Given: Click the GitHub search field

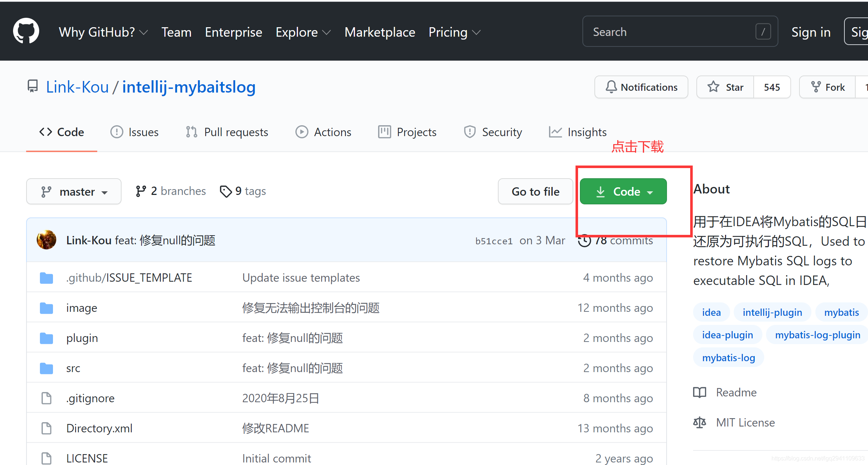Looking at the screenshot, I should (x=680, y=32).
